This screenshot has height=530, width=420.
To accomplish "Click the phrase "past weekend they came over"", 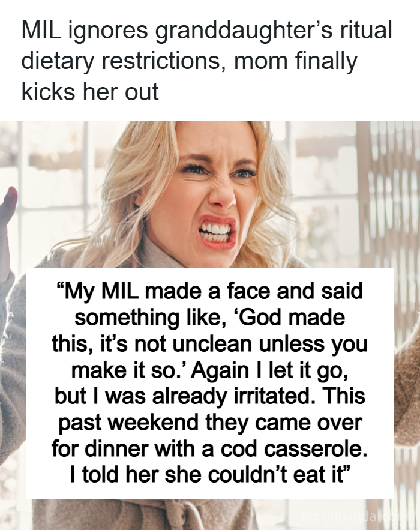I will (209, 423).
